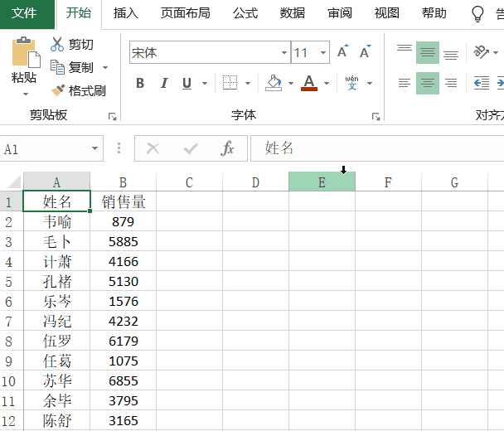
Task: Select cell B1 销售量
Action: click(124, 201)
